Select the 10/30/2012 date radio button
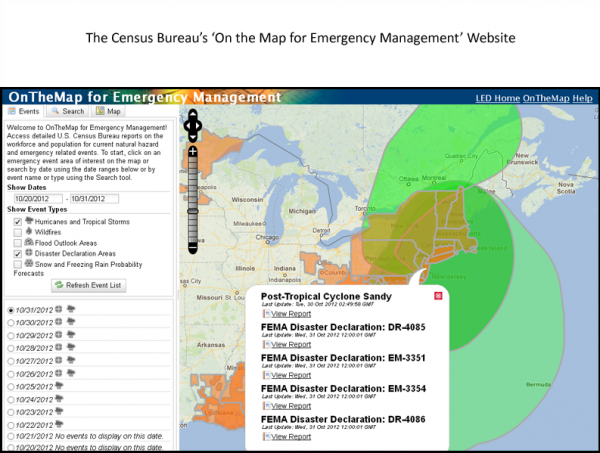Viewport: 600px width, 453px height. coord(11,323)
